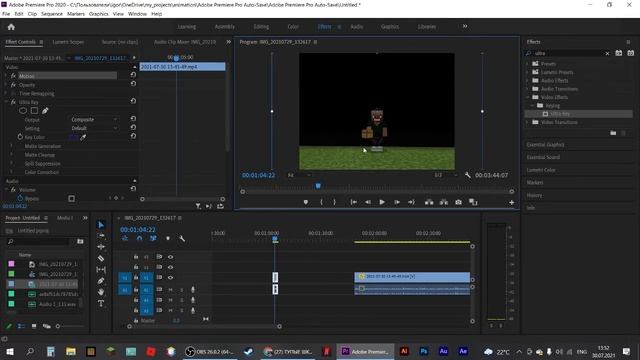Image resolution: width=640 pixels, height=360 pixels.
Task: Mark In point in the Program monitor
Action: point(321,202)
